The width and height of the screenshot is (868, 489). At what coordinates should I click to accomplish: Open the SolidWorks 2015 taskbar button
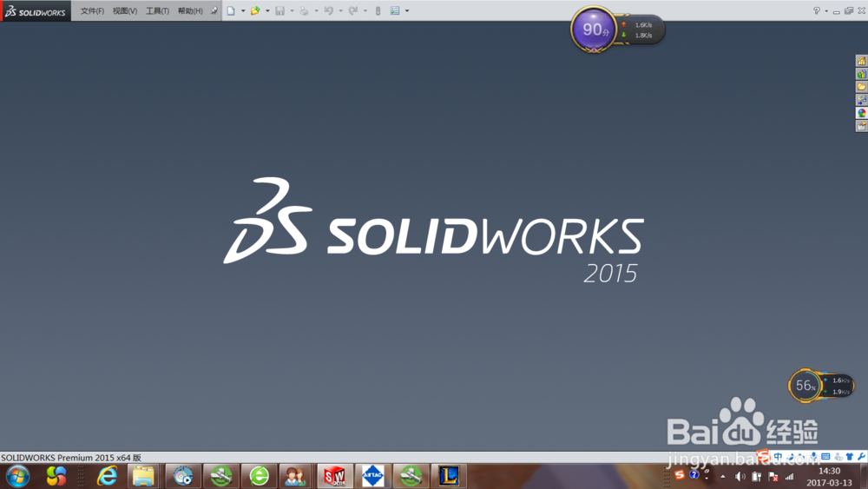pos(334,476)
